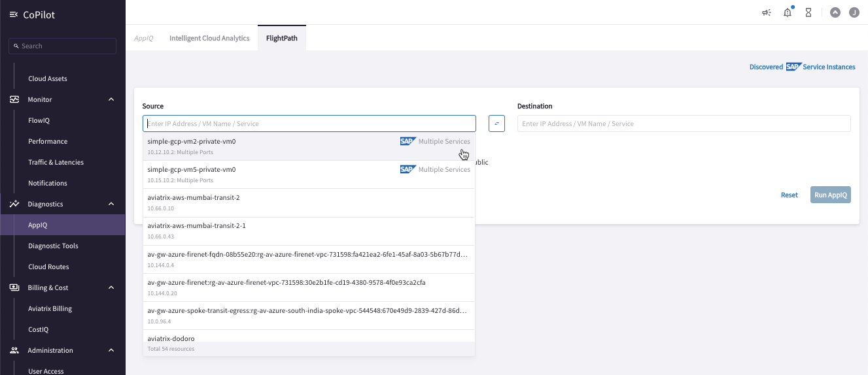Click the Administration section label
This screenshot has width=868, height=375.
(x=50, y=350)
